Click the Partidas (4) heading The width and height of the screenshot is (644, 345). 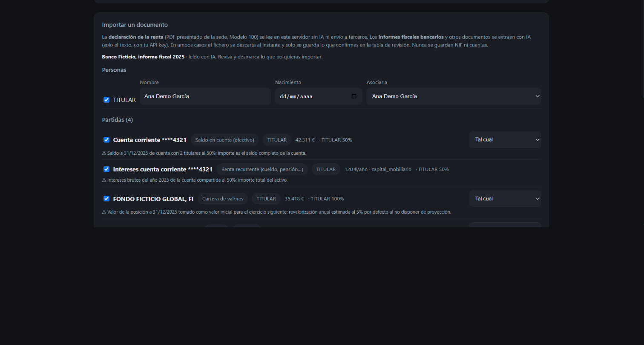tap(118, 120)
